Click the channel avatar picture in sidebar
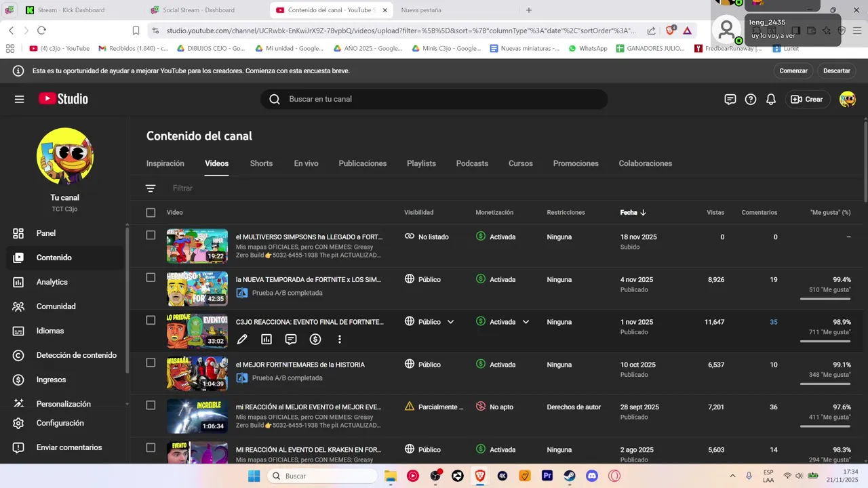The height and width of the screenshot is (488, 868). tap(65, 156)
